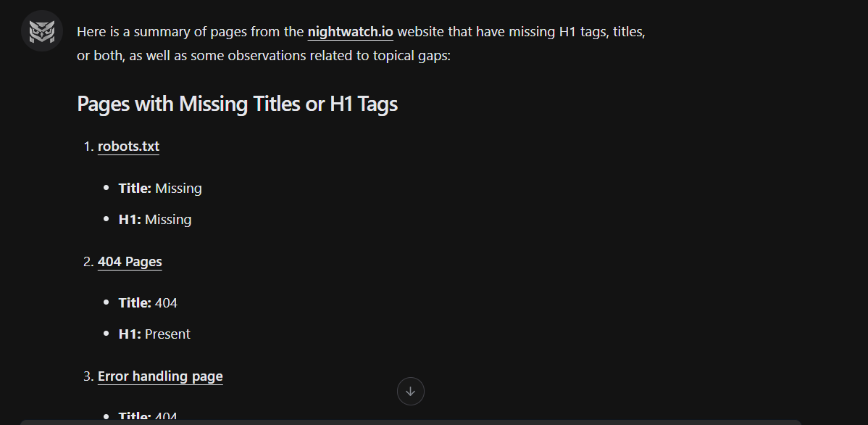
Task: Click the text about topical gaps observations
Action: 290,55
